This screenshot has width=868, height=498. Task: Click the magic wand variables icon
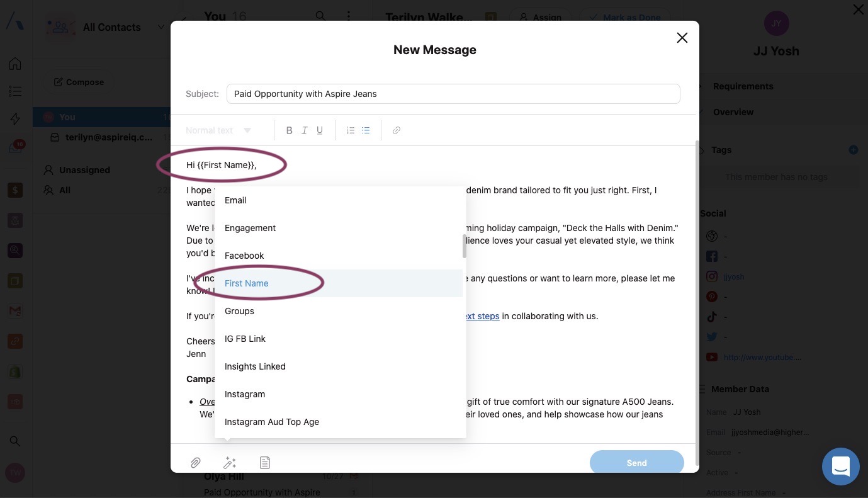230,463
